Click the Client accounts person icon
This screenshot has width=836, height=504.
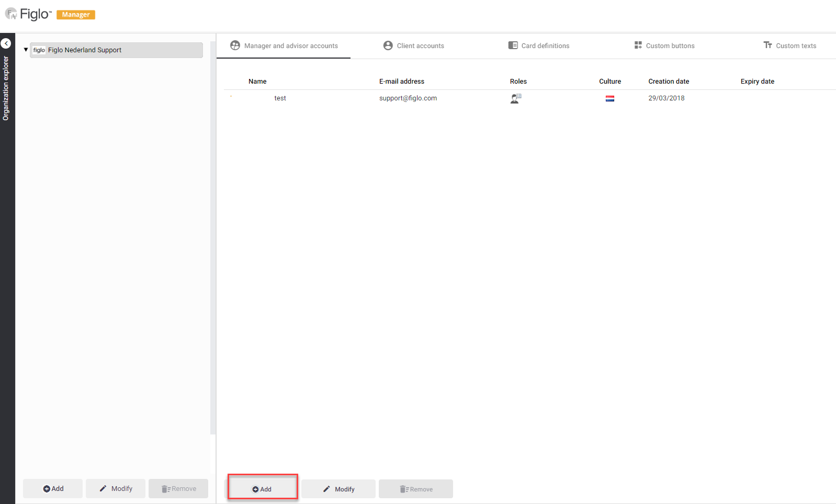(388, 45)
